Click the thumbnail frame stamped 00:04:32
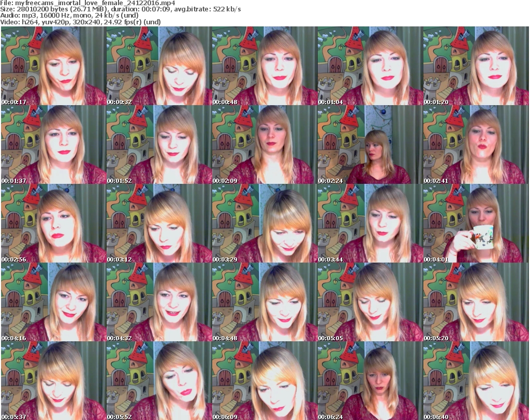530x420 pixels. tap(159, 302)
